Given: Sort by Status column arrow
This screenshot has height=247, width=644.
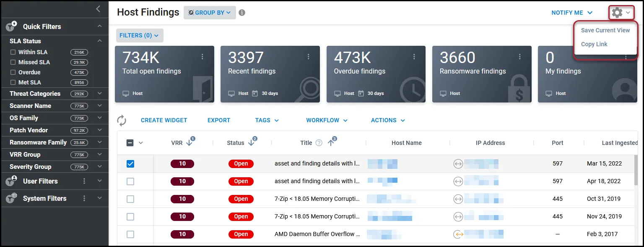Looking at the screenshot, I should coord(252,142).
